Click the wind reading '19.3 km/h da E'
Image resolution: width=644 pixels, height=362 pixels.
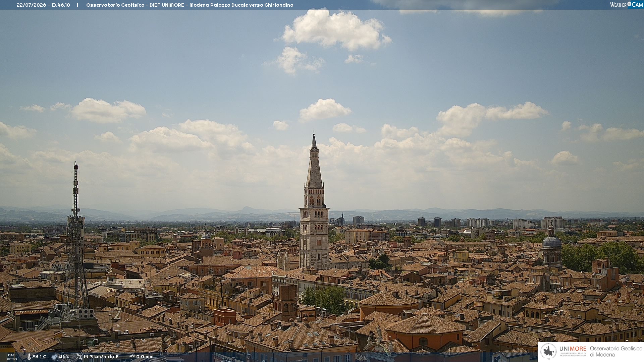click(x=101, y=357)
